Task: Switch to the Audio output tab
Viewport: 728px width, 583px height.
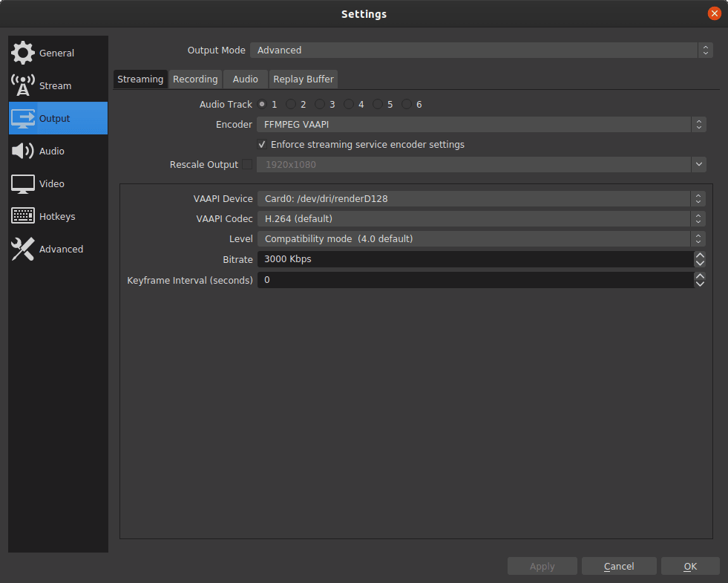Action: click(x=245, y=79)
